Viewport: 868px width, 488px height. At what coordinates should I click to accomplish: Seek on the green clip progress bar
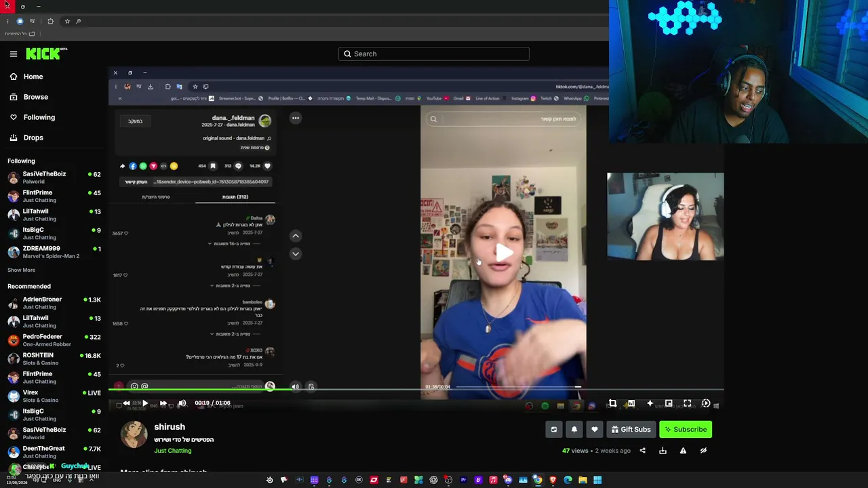[416, 390]
